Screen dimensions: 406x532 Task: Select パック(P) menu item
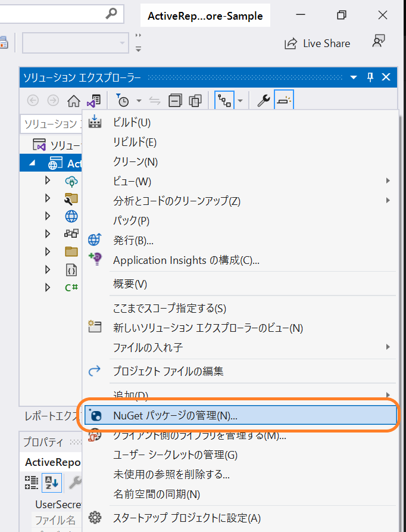click(x=240, y=221)
